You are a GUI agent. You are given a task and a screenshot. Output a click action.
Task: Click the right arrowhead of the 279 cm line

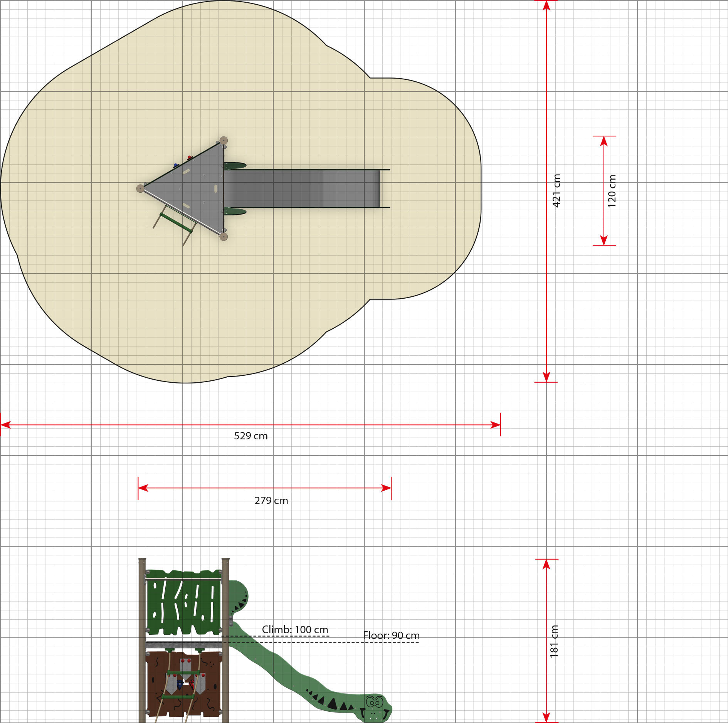[x=386, y=488]
